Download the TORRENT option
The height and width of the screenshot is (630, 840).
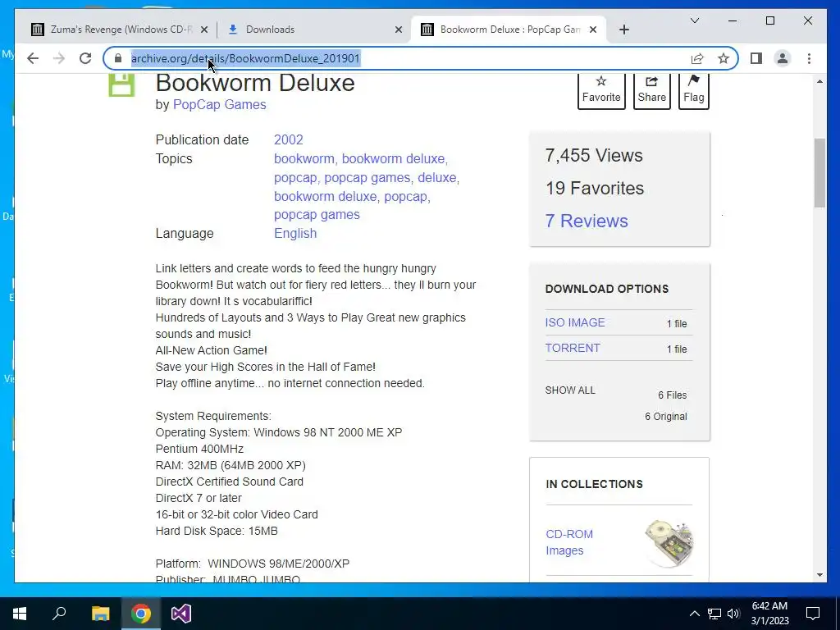[573, 348]
